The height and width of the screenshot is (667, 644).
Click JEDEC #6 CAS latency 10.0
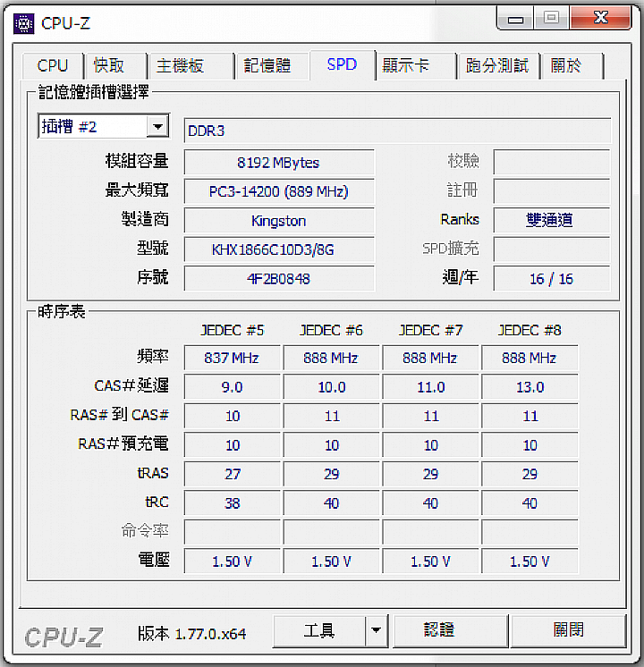pyautogui.click(x=331, y=387)
